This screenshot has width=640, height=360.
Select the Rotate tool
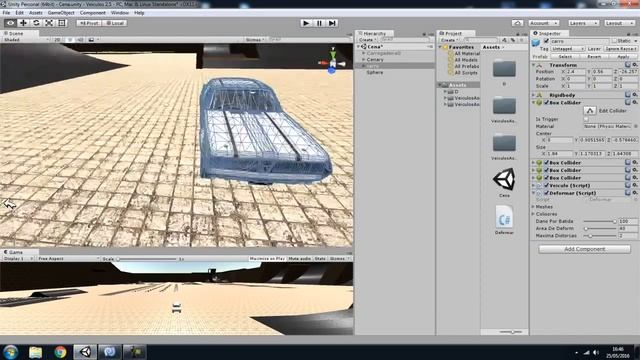click(x=36, y=23)
